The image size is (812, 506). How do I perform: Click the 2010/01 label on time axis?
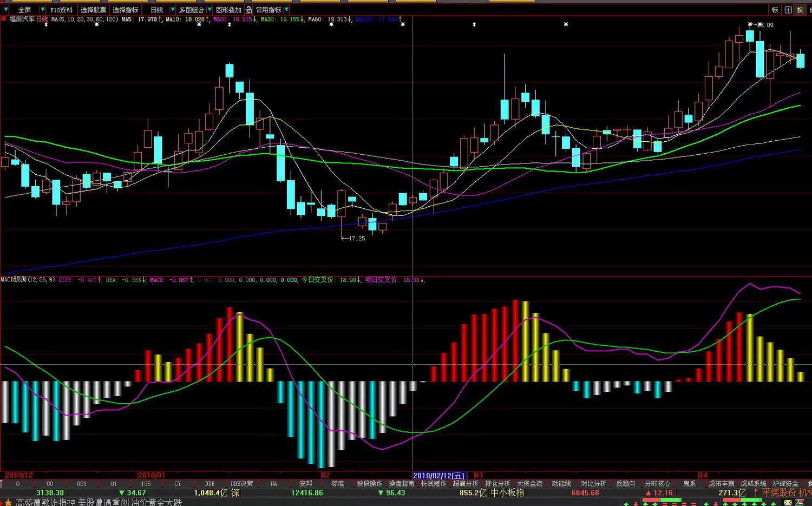pos(152,475)
